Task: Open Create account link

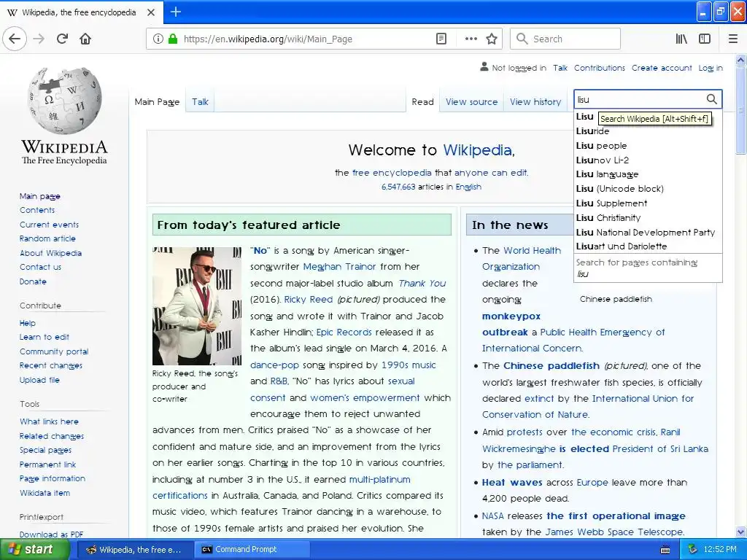Action: pos(662,68)
